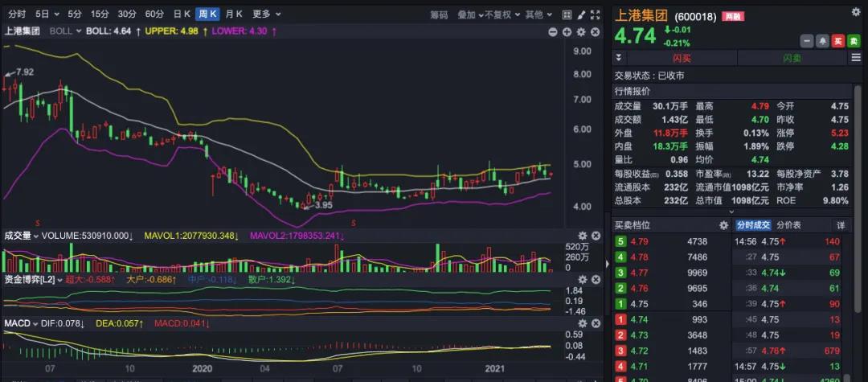Open 买卖档位 order book settings gear

click(x=723, y=225)
